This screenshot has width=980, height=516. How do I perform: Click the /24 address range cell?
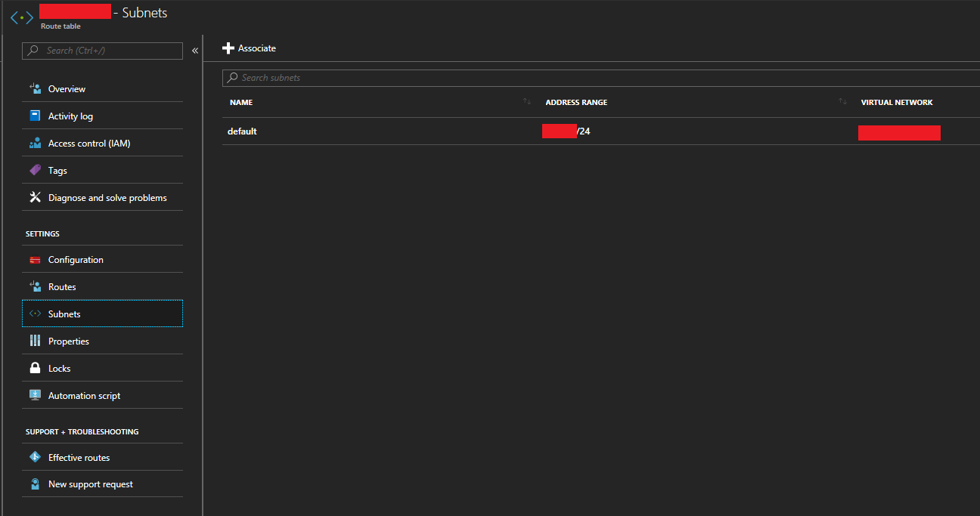[566, 131]
